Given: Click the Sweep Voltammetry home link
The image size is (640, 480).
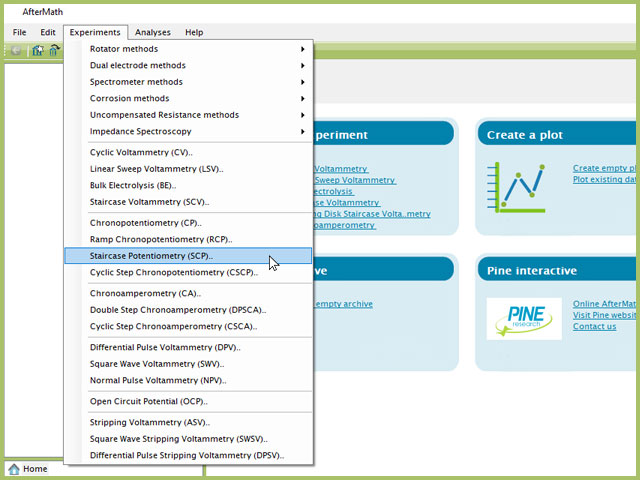Looking at the screenshot, I should 355,180.
